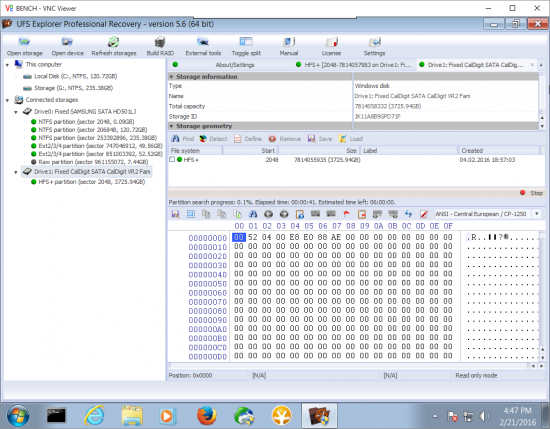Click the red Stop indicator icon
The height and width of the screenshot is (429, 550).
click(x=523, y=193)
